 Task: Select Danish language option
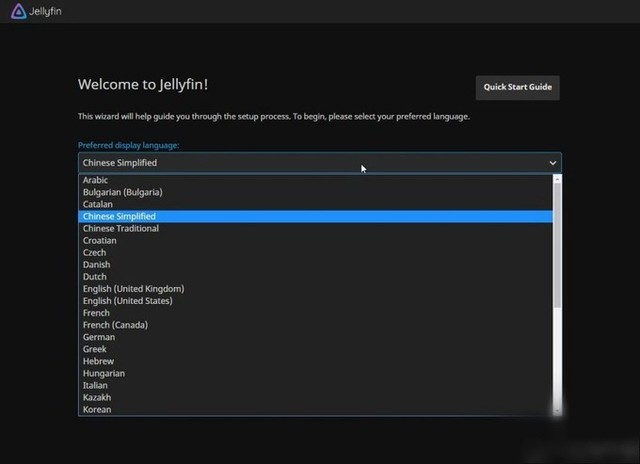[315, 265]
